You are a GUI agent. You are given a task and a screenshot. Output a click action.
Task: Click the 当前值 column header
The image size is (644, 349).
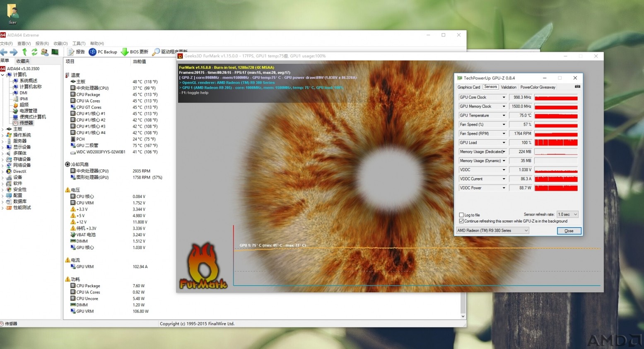click(x=139, y=61)
